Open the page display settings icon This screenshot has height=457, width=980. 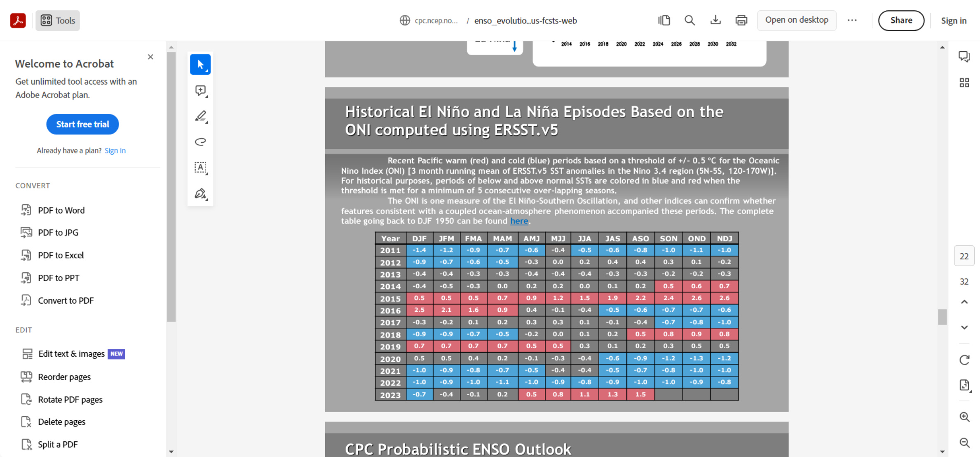point(965,385)
